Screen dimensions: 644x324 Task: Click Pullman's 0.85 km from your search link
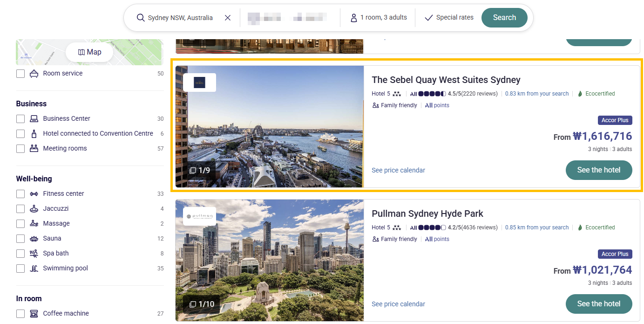coord(537,227)
